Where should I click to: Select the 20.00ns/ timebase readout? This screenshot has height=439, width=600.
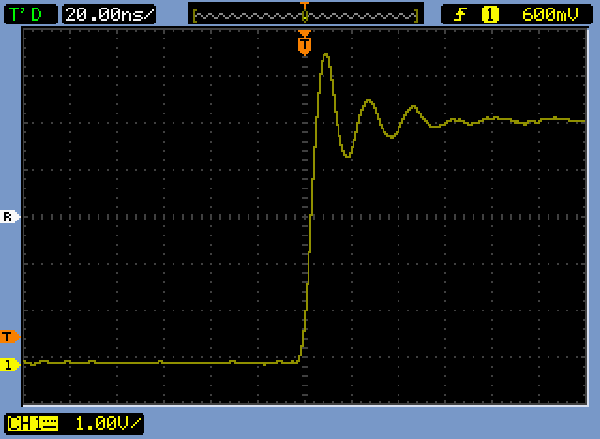[109, 14]
